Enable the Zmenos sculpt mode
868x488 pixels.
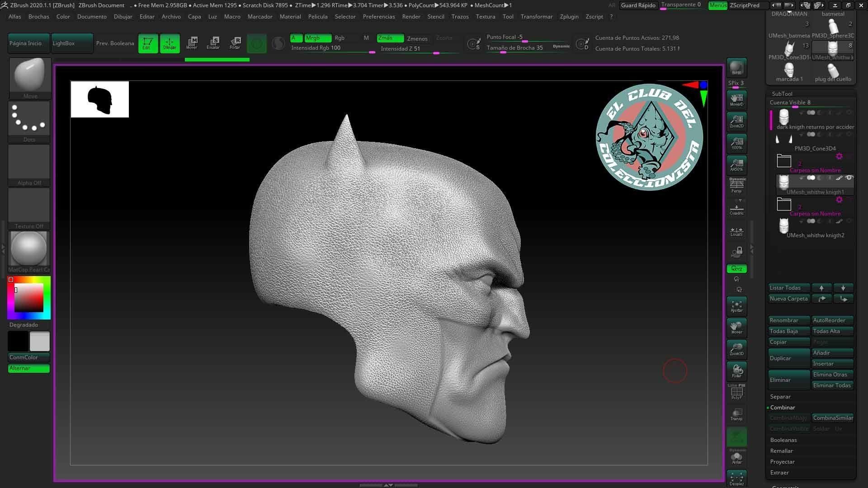[x=417, y=38]
